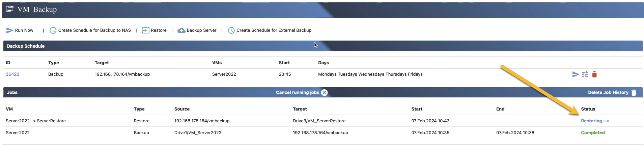Open the Backup Server cloud icon
The image size is (644, 145).
(x=181, y=30)
